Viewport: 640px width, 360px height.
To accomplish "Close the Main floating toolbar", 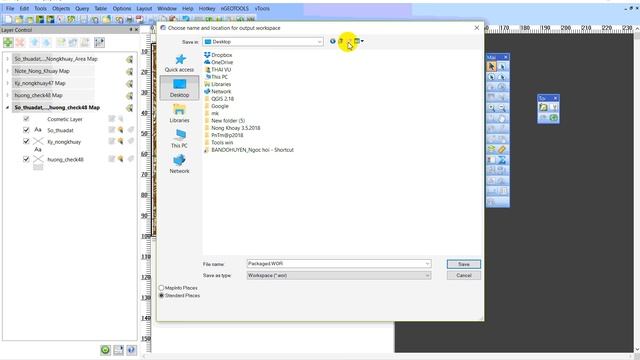I will pyautogui.click(x=506, y=57).
